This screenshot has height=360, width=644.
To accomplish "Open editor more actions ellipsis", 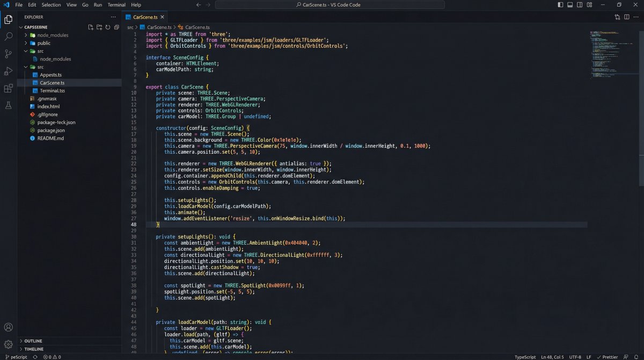I will (x=635, y=17).
